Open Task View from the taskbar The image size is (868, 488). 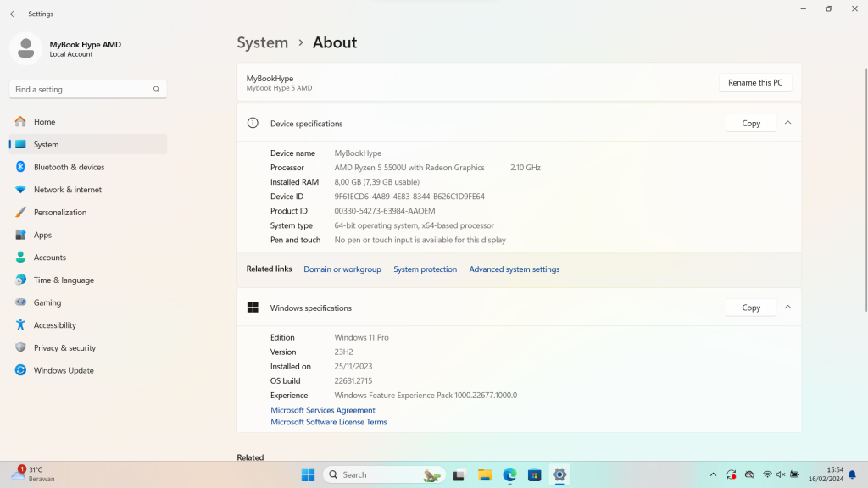point(459,474)
